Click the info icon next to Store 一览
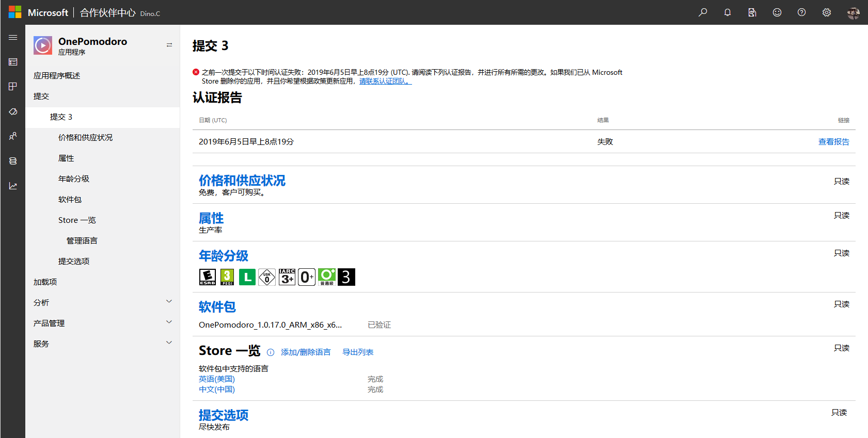 coord(271,352)
